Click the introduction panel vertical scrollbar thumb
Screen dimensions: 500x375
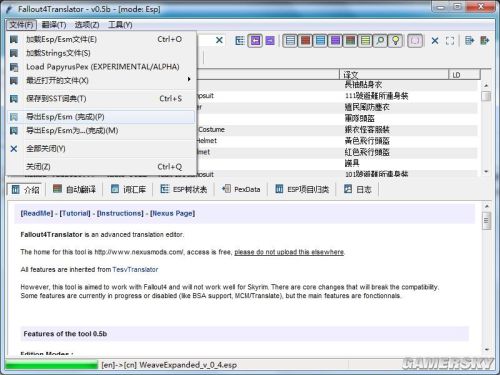point(486,221)
